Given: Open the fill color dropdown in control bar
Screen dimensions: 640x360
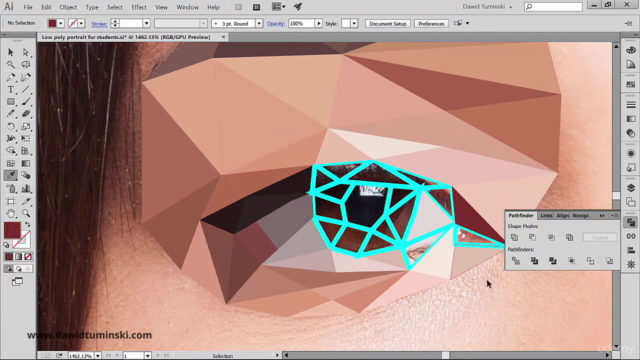Looking at the screenshot, I should click(60, 23).
